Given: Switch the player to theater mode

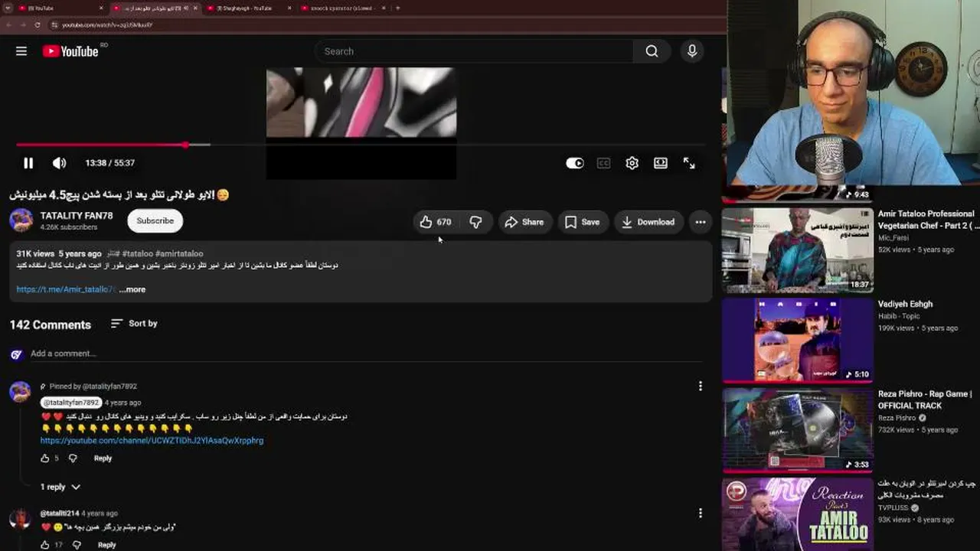Looking at the screenshot, I should point(660,163).
